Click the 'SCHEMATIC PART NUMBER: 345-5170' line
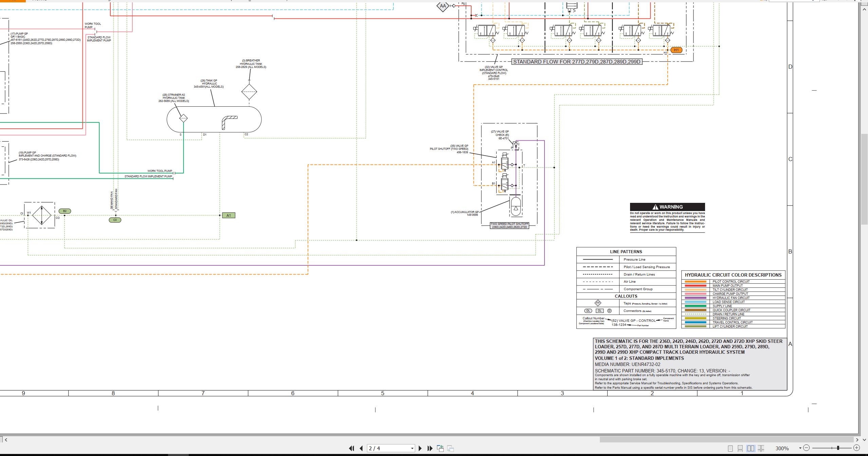868x456 pixels. point(662,371)
